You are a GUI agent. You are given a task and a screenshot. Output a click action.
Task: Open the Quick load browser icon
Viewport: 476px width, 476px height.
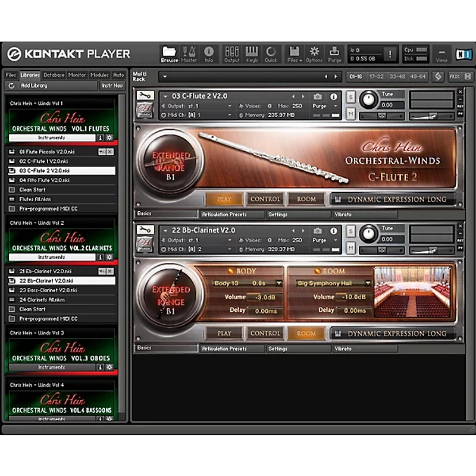pos(271,54)
